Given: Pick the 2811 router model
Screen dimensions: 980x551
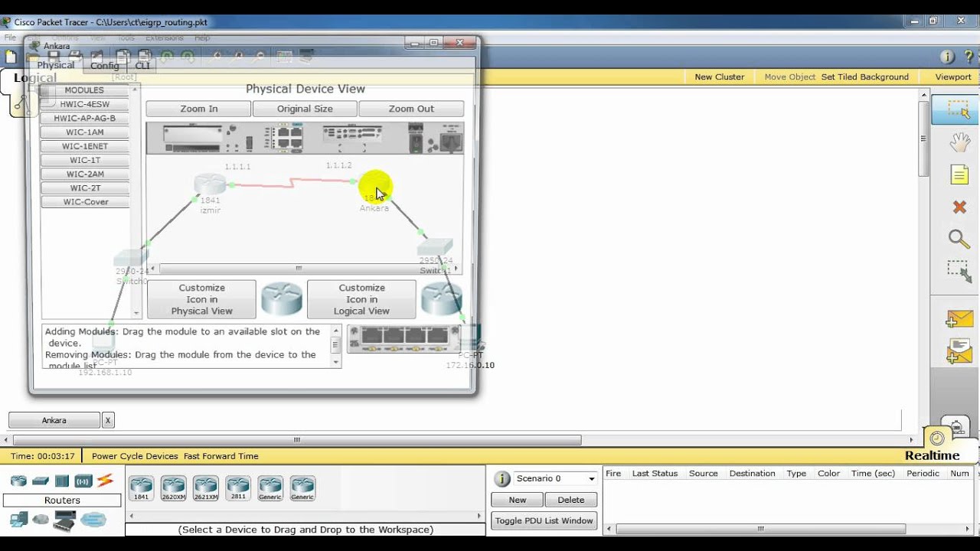Looking at the screenshot, I should (238, 487).
